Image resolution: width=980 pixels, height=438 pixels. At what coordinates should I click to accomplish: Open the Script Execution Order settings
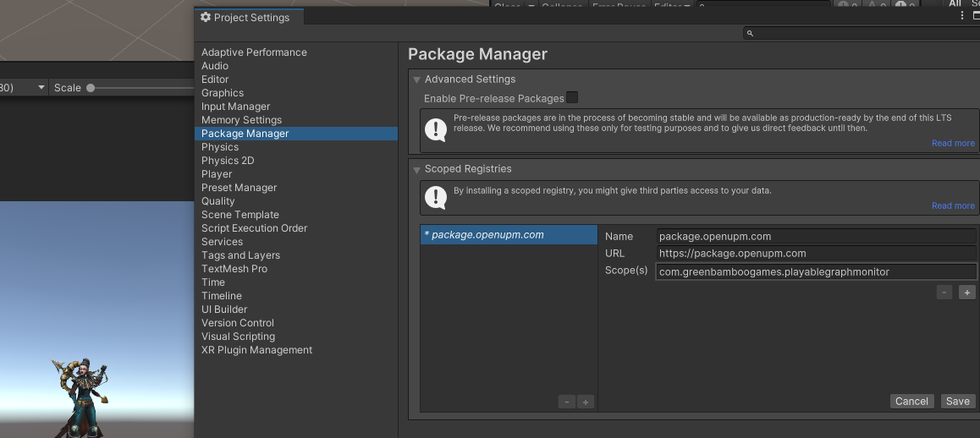[254, 228]
